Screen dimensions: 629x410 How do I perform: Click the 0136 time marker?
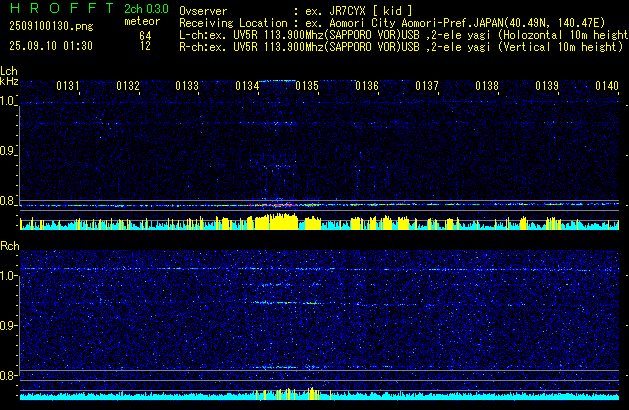pyautogui.click(x=367, y=86)
